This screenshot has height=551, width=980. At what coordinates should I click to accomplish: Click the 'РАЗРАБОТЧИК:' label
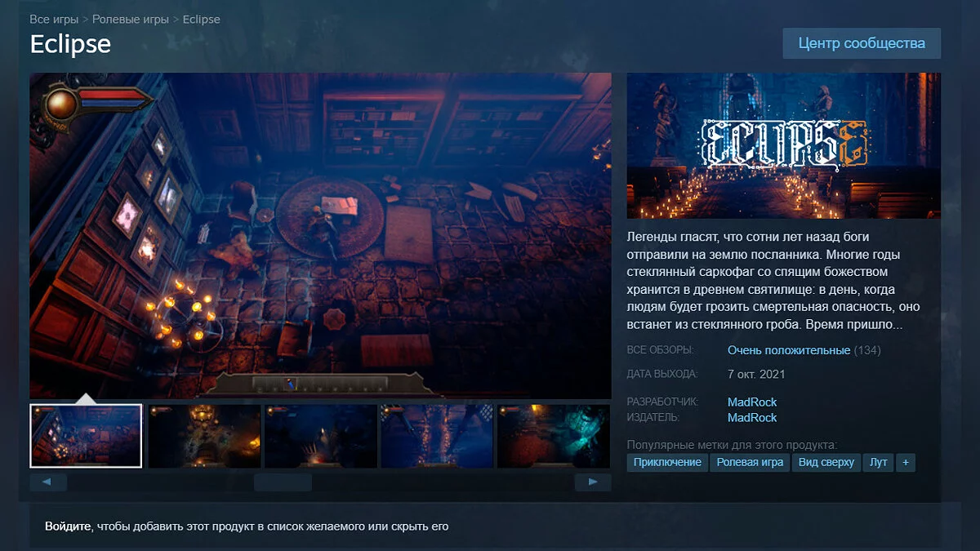tap(662, 402)
